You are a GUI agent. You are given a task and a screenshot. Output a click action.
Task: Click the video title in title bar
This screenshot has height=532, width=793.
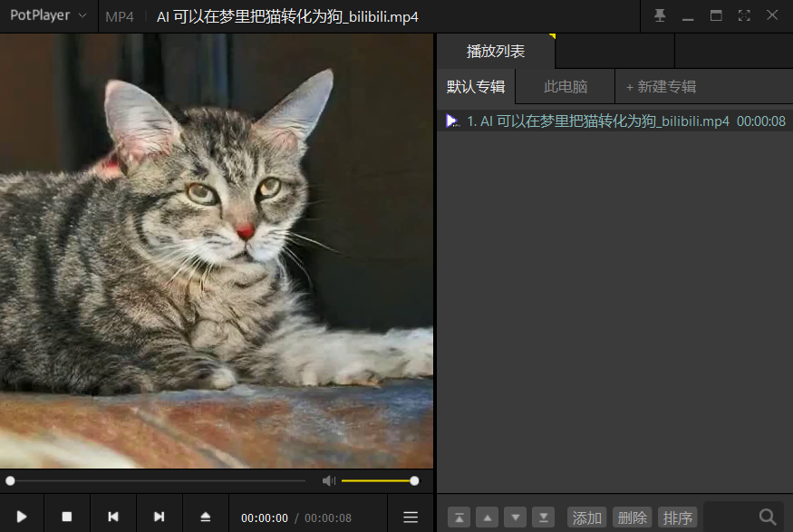287,16
